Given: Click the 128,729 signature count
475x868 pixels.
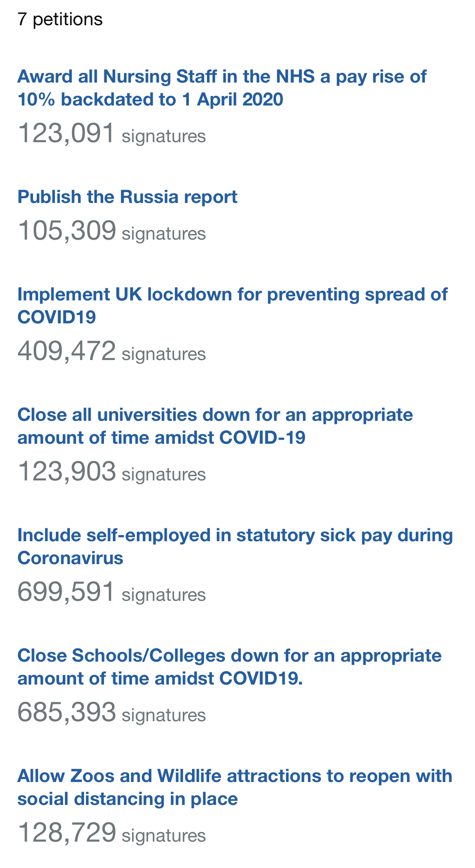Looking at the screenshot, I should click(x=67, y=832).
